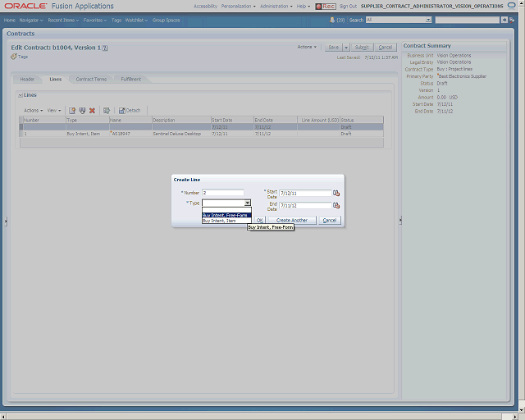
Task: Expand the Recent Items menu
Action: click(x=63, y=20)
